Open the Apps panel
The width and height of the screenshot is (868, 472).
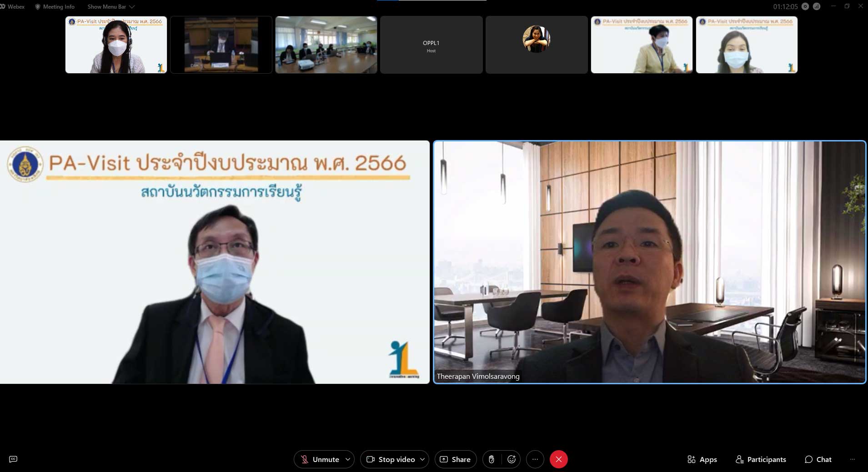(x=702, y=459)
